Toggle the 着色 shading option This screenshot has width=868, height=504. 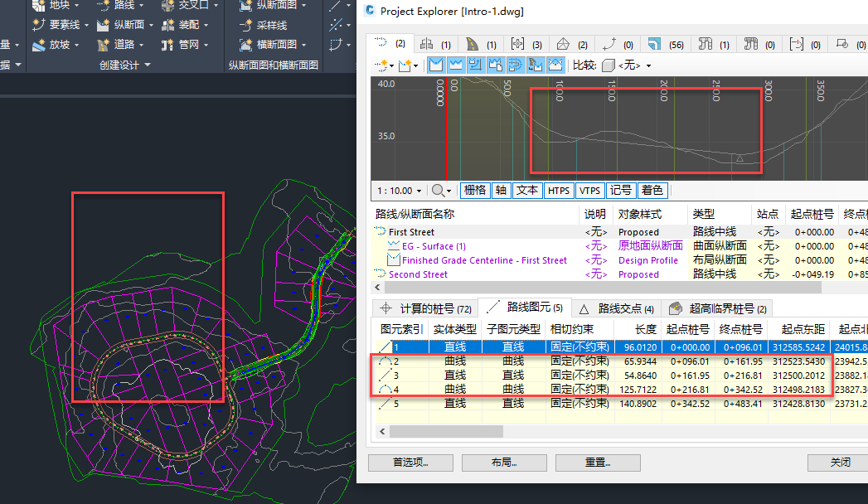(x=652, y=191)
